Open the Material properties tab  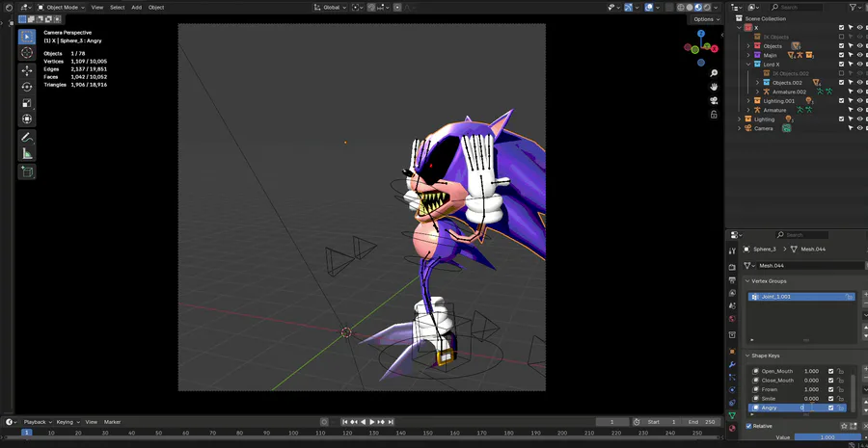pos(732,428)
